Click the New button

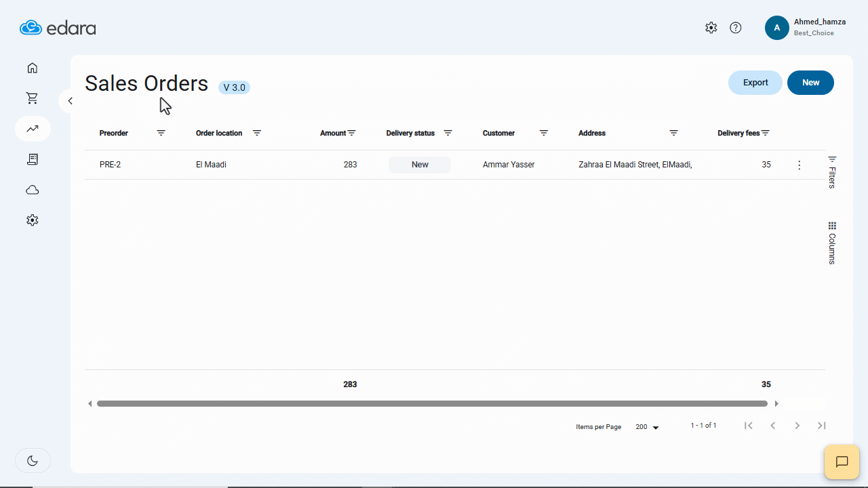[811, 83]
